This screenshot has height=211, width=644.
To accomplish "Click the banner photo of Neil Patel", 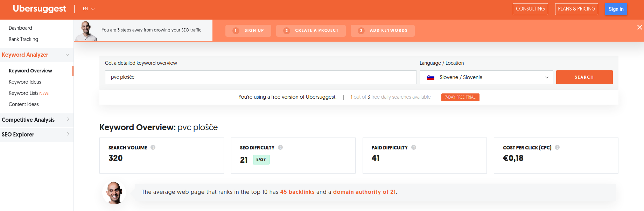I will 86,31.
